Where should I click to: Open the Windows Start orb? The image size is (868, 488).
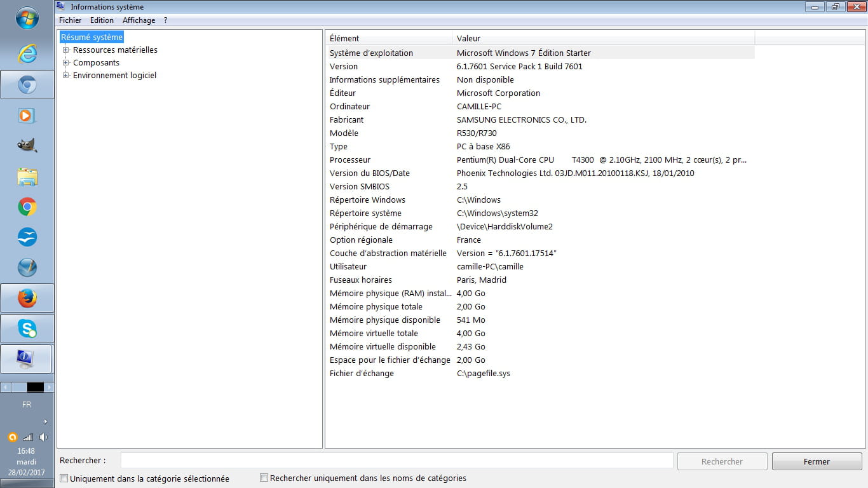27,18
